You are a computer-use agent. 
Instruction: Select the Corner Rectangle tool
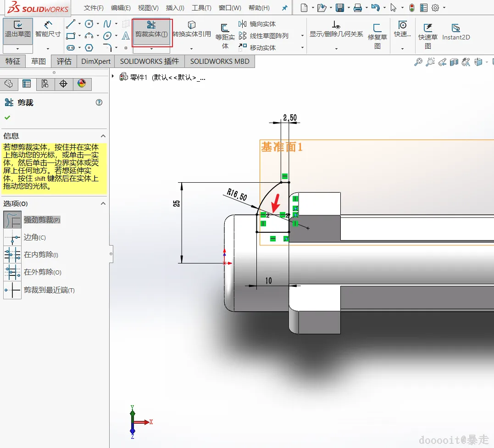pos(71,36)
